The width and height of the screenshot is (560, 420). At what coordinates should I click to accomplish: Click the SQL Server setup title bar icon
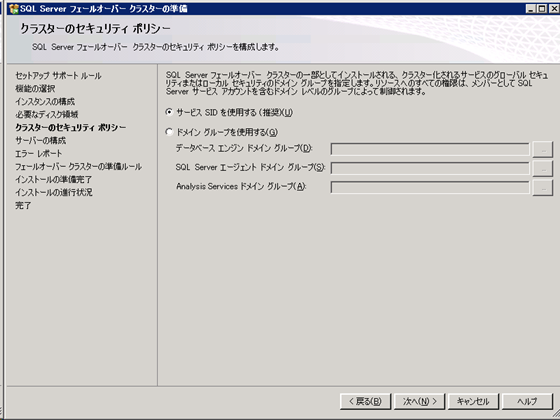[x=14, y=9]
